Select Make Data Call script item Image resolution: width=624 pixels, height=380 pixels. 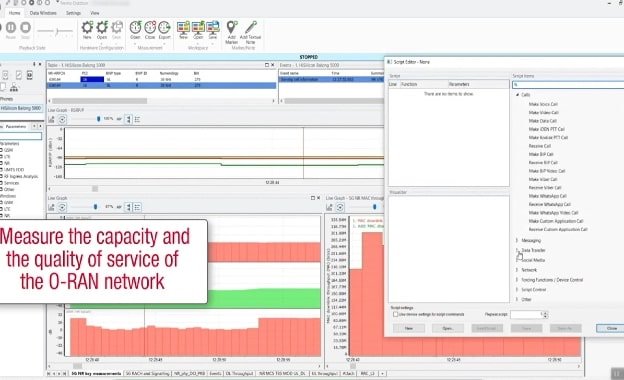coord(542,121)
